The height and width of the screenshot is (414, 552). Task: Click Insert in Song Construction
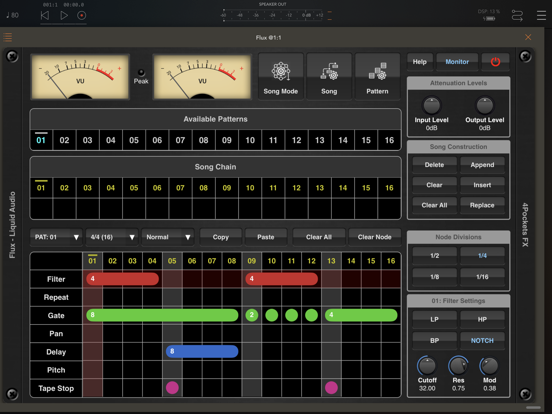(x=482, y=185)
